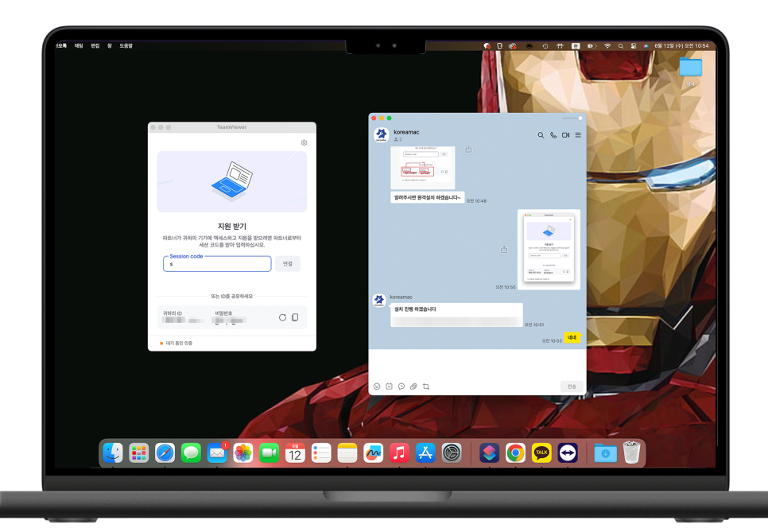Open the Downloads folder in the Dock

pos(605,453)
